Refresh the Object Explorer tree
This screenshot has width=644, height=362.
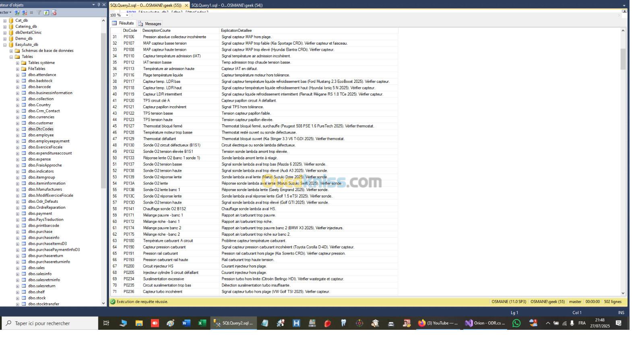click(46, 12)
